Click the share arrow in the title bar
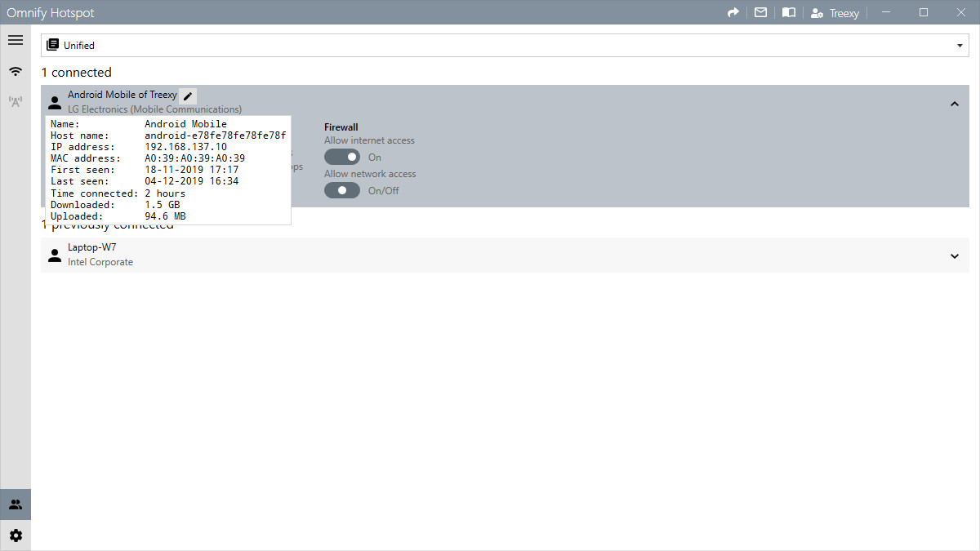The image size is (980, 551). coord(733,12)
